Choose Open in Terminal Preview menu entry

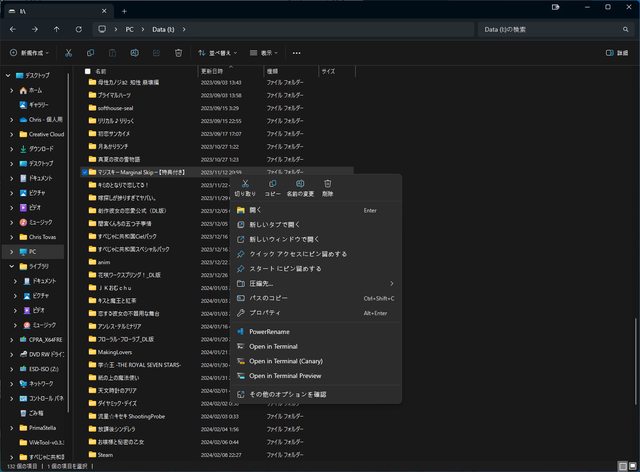(285, 376)
